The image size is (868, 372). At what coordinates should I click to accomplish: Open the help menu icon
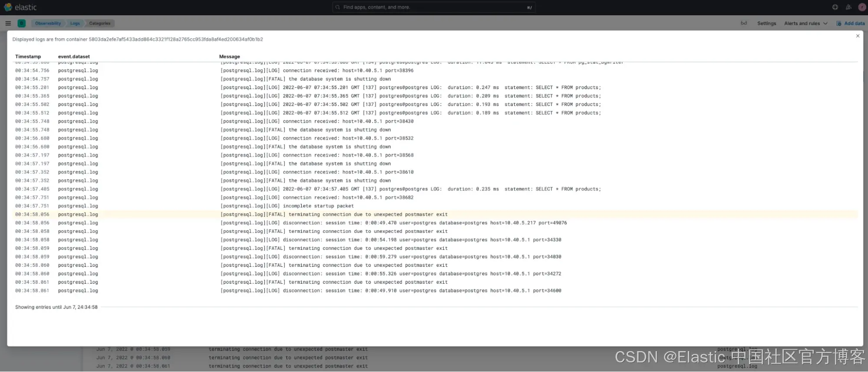pos(835,7)
